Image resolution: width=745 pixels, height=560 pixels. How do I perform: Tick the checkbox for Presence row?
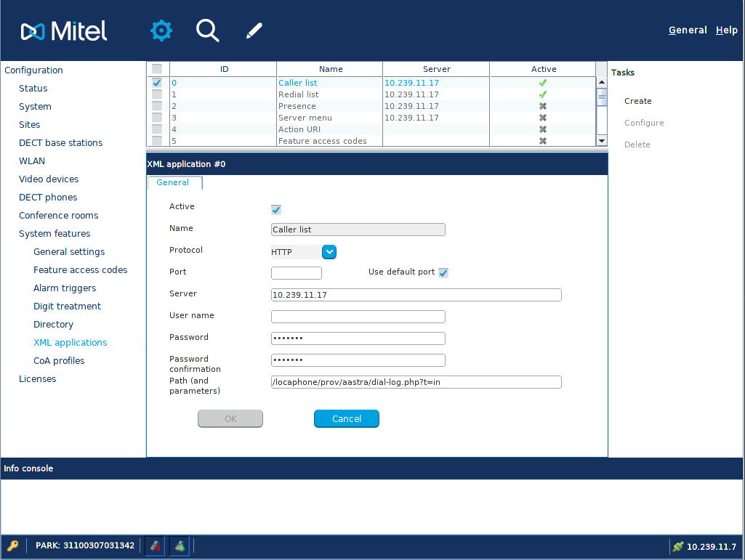tap(157, 106)
